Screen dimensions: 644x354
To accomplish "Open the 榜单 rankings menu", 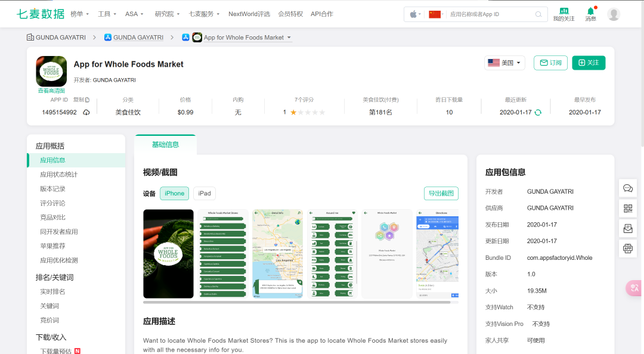I will (80, 14).
